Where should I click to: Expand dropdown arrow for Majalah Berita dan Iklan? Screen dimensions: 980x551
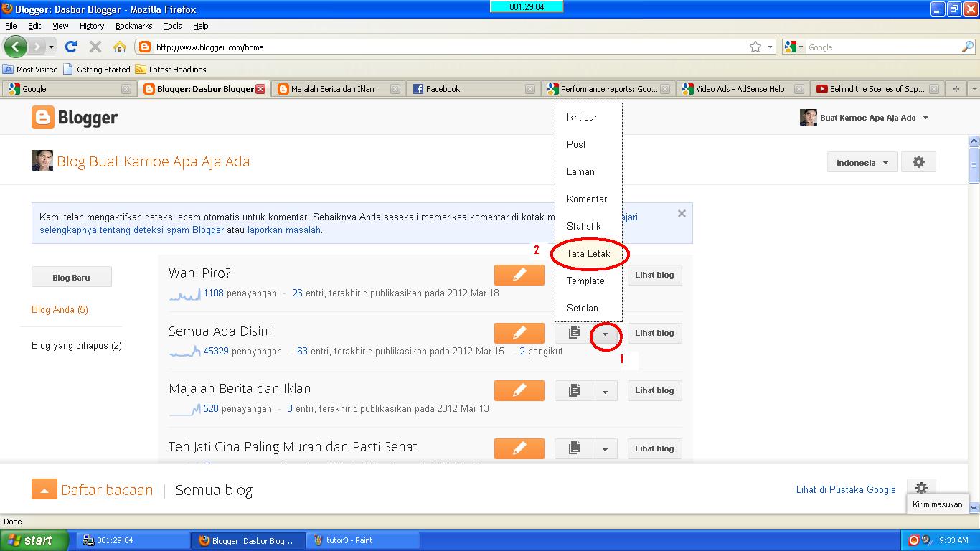click(605, 391)
